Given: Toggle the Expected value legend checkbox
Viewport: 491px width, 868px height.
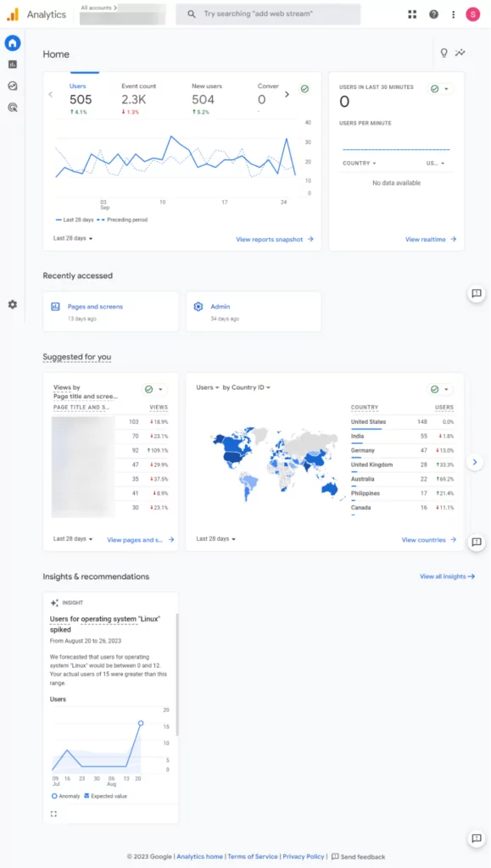Looking at the screenshot, I should (86, 796).
